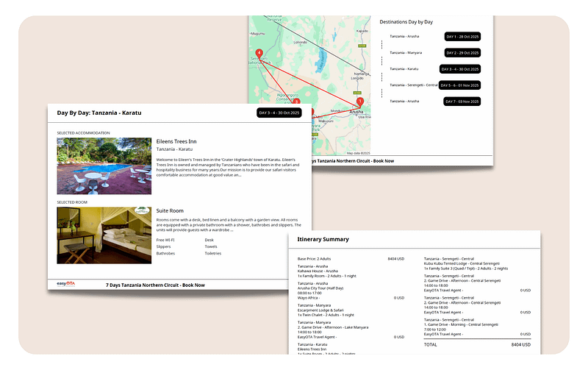
Task: Click the Karatu card's Book Now footer link
Action: (155, 285)
